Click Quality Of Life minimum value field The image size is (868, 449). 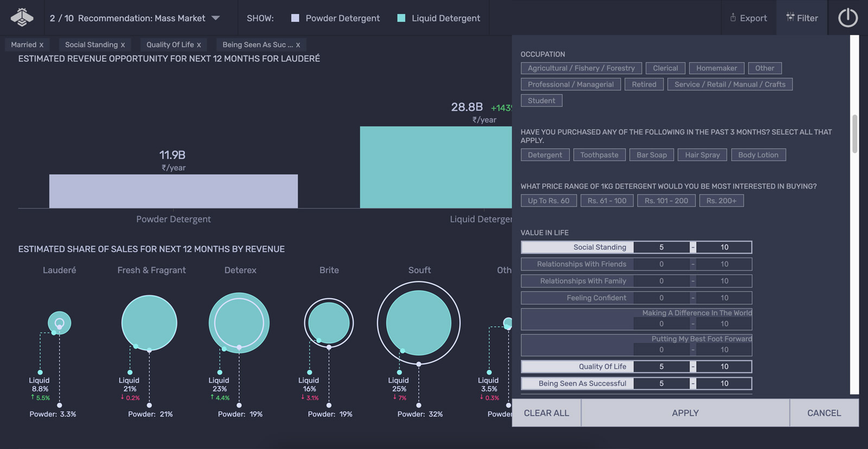pyautogui.click(x=661, y=367)
